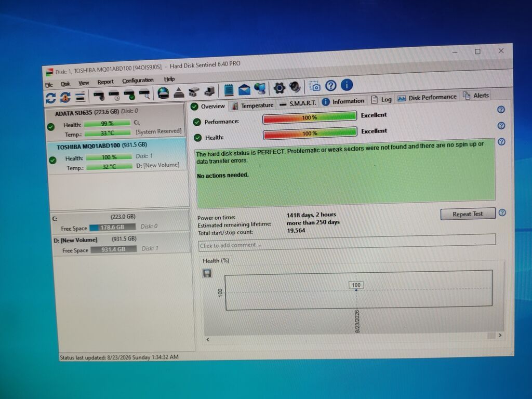The image size is (532, 399).
Task: Switch to the Disk Performance tab
Action: tap(427, 98)
